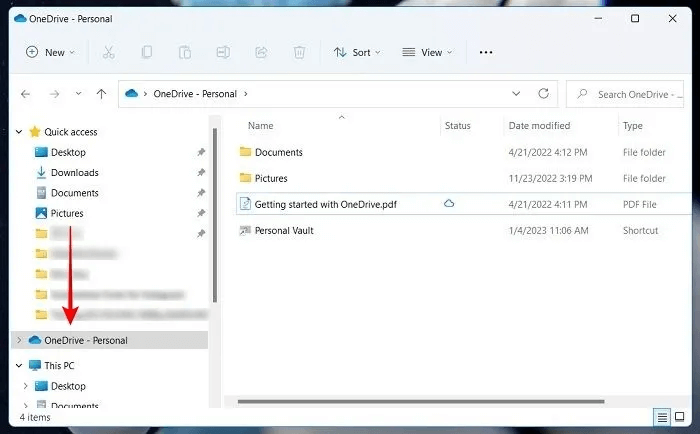Go forward with the right arrow
The width and height of the screenshot is (700, 434).
(54, 94)
